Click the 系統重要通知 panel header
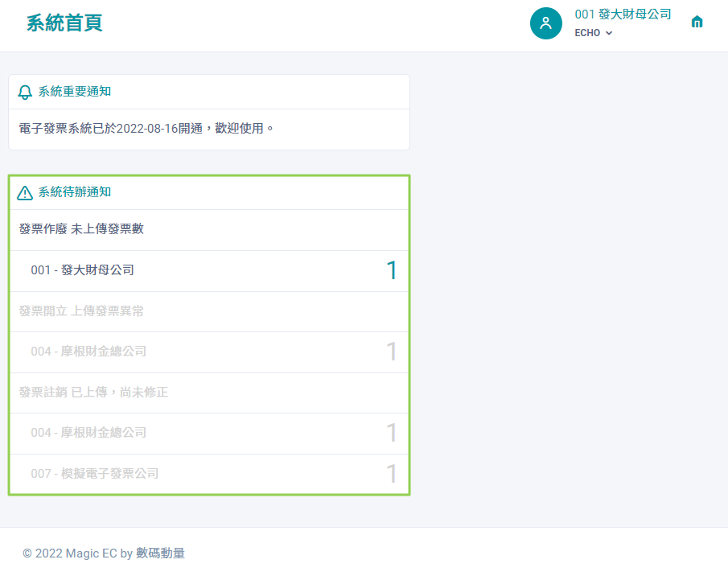The height and width of the screenshot is (576, 728). [209, 92]
